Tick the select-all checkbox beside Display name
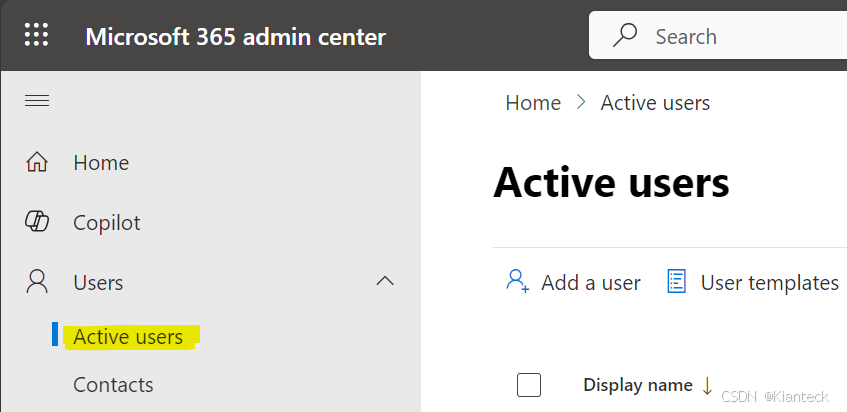847x412 pixels. pos(529,385)
